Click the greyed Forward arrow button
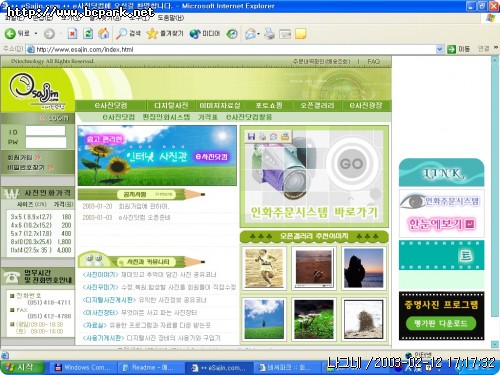This screenshot has width=500, height=375. (x=49, y=34)
